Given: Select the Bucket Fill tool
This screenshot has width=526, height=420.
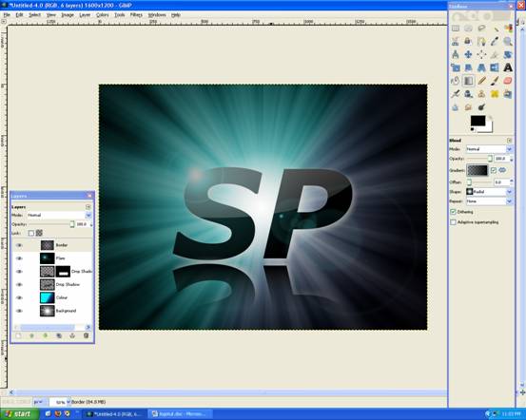Looking at the screenshot, I should (456, 81).
